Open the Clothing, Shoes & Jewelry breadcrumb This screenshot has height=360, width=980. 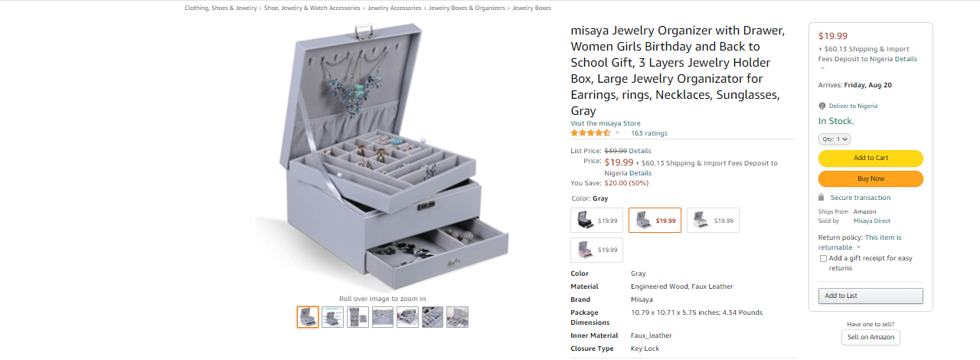220,8
